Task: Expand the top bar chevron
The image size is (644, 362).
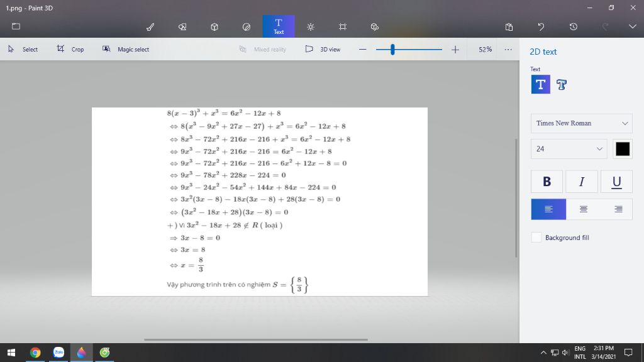Action: (633, 26)
